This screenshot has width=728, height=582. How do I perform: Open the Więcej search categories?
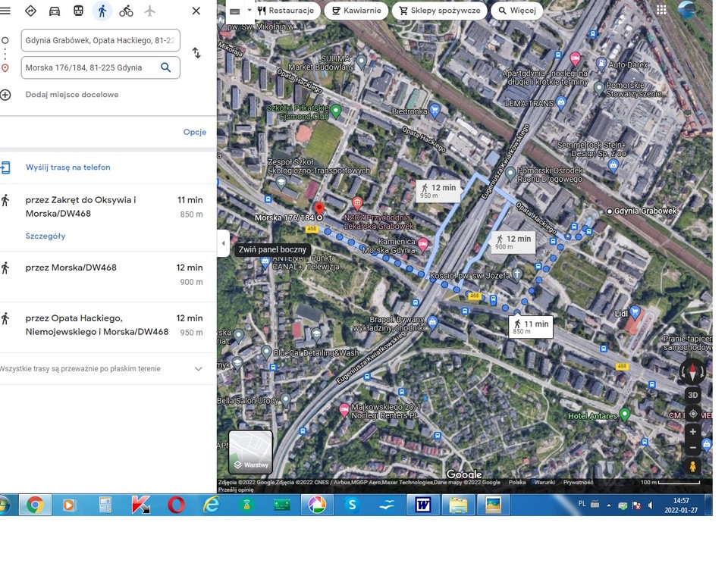click(x=516, y=10)
